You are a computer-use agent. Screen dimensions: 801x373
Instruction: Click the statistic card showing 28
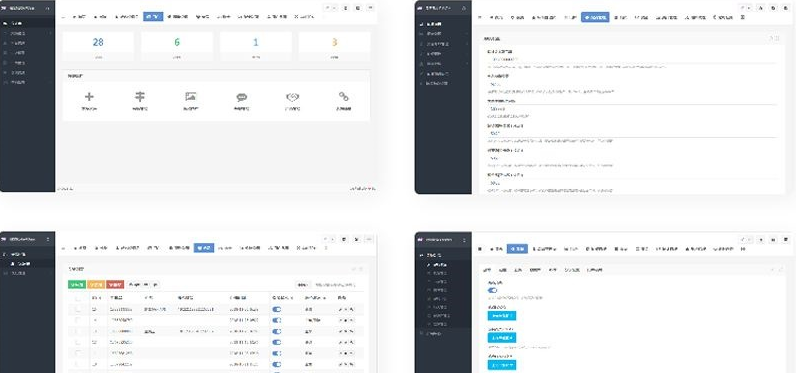(98, 46)
